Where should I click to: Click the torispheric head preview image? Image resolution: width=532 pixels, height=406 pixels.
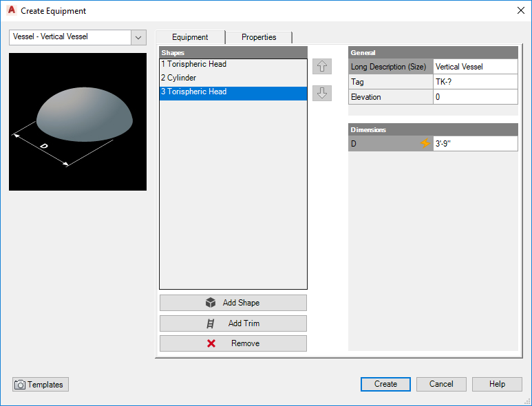pyautogui.click(x=78, y=121)
